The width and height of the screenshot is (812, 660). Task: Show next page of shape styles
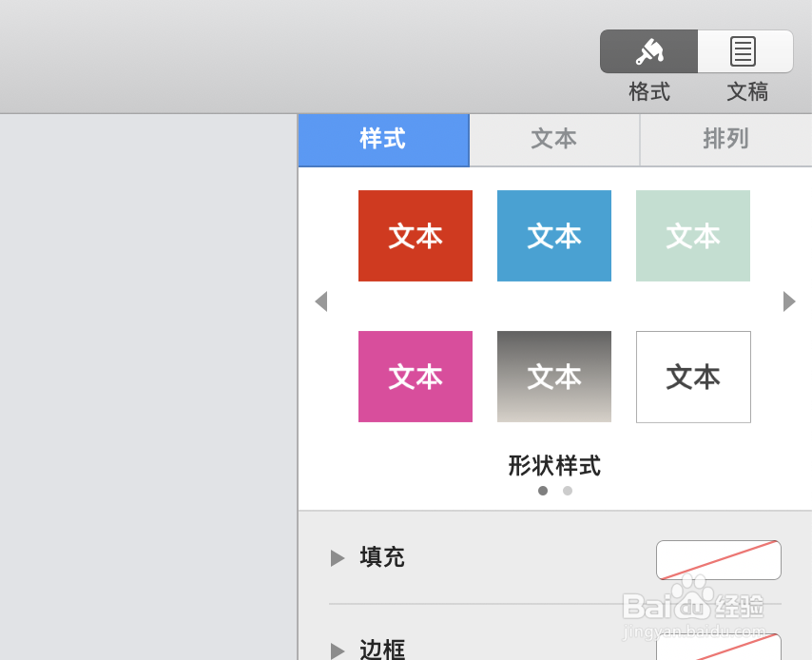pyautogui.click(x=789, y=301)
